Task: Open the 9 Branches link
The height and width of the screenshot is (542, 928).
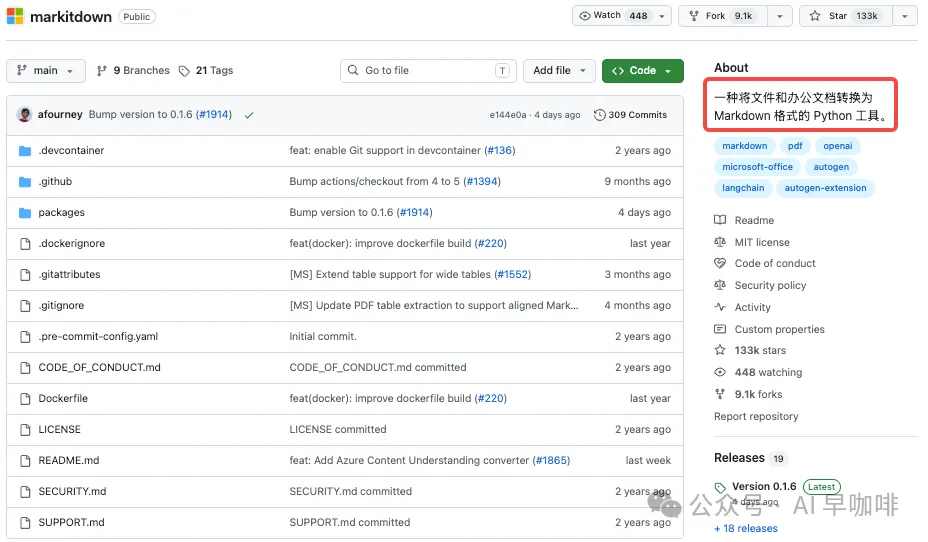Action: (x=133, y=70)
